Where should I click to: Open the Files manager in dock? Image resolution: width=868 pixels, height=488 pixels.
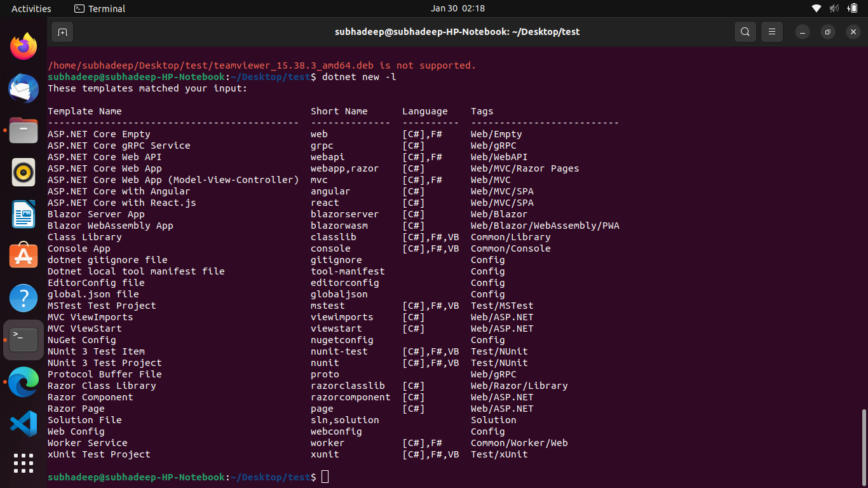coord(24,130)
